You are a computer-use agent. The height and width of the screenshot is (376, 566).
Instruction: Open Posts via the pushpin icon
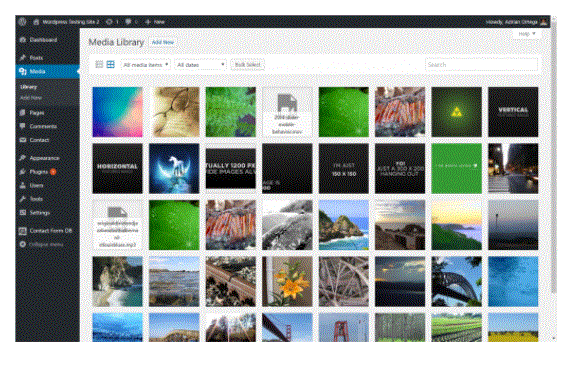(x=23, y=57)
